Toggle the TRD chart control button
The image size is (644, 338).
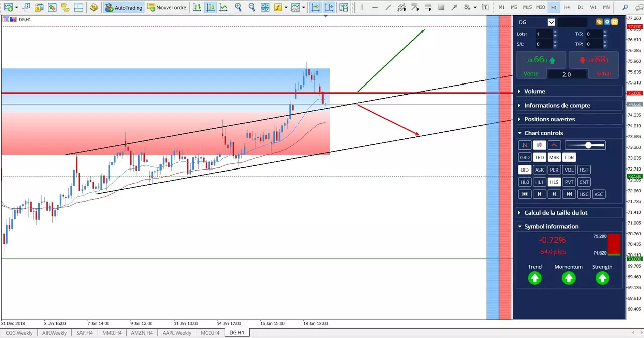(539, 157)
